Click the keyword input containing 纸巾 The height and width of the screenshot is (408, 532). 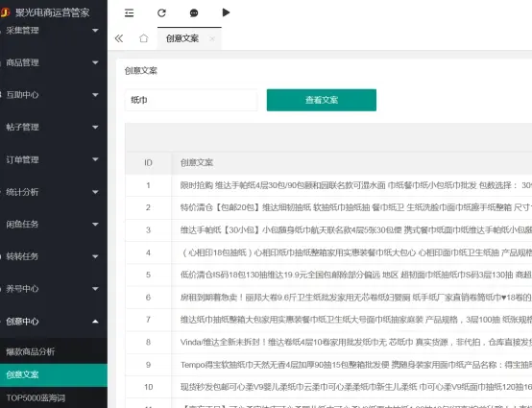pyautogui.click(x=191, y=100)
